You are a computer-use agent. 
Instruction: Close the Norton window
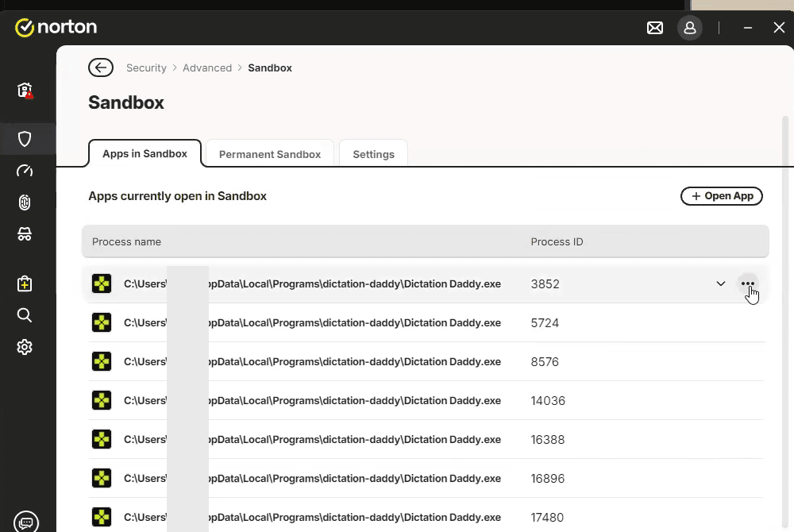point(779,27)
